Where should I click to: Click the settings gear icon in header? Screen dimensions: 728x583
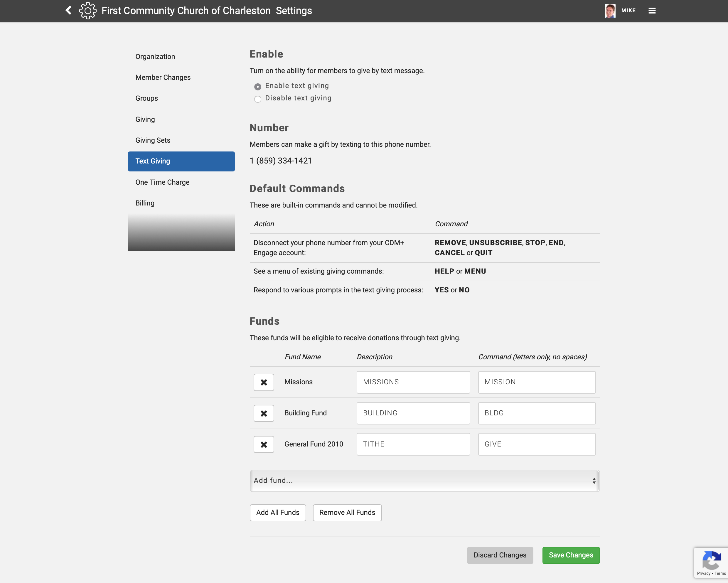tap(88, 11)
